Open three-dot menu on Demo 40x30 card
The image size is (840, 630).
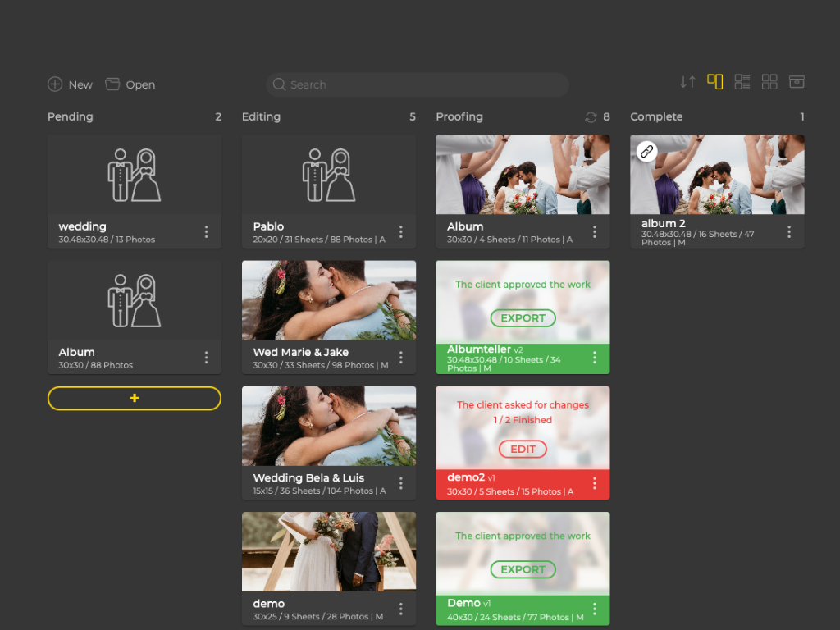[x=595, y=609]
